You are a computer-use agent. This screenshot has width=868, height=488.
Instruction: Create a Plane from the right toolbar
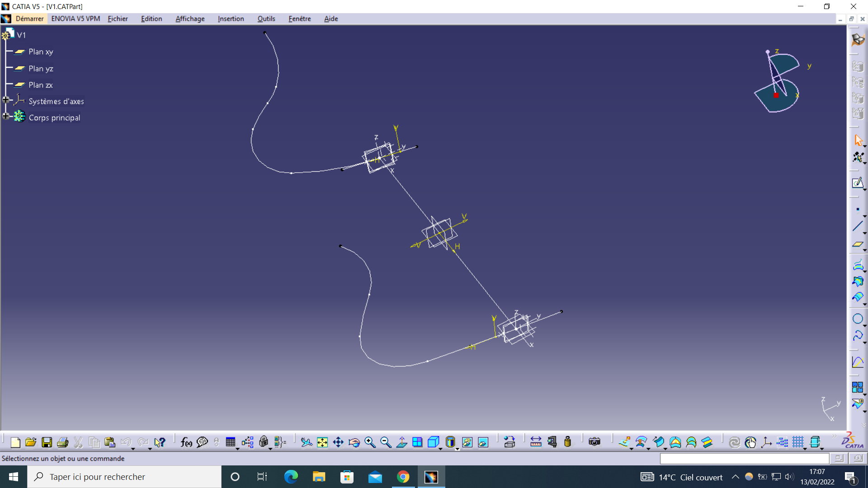coord(858,244)
